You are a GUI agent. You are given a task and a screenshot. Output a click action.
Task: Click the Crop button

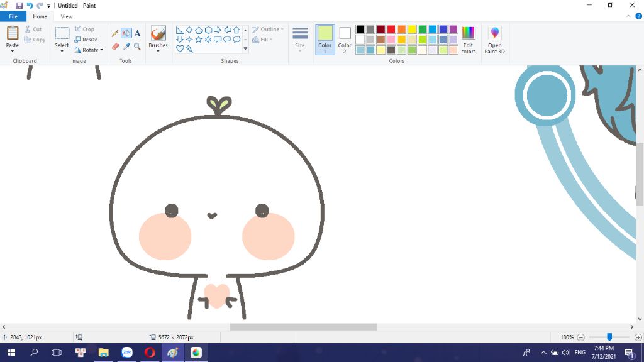click(85, 30)
